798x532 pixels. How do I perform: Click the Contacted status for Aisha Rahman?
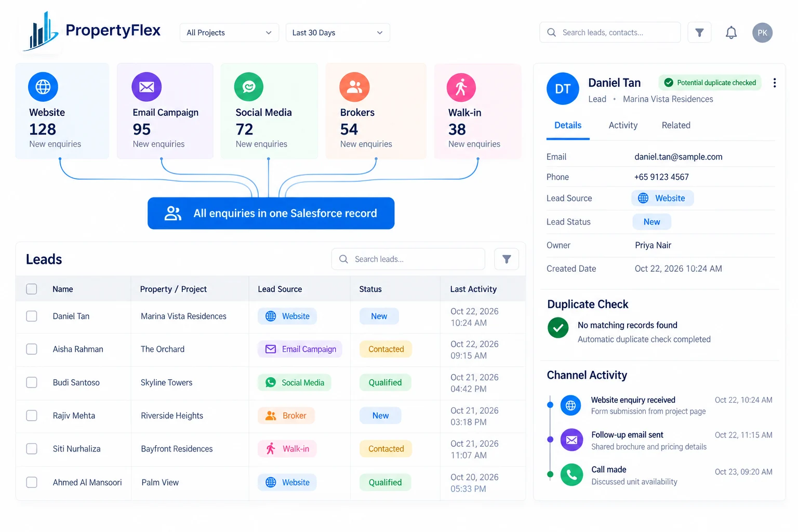tap(385, 349)
